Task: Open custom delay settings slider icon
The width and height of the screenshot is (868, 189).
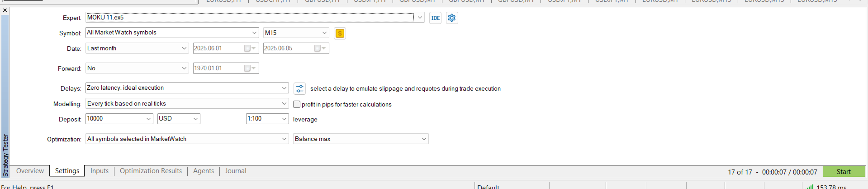Action: click(299, 88)
